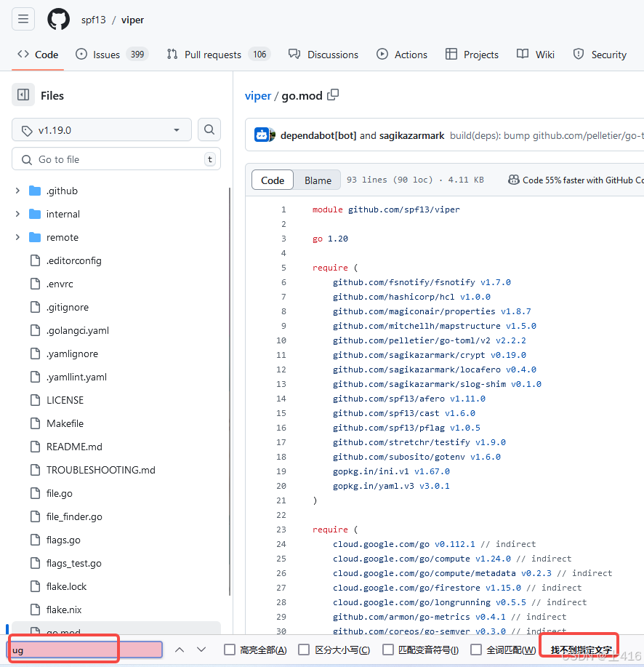Image resolution: width=644 pixels, height=667 pixels.
Task: Check the 匹配变音符号(I) diacritics checkbox
Action: tap(387, 650)
